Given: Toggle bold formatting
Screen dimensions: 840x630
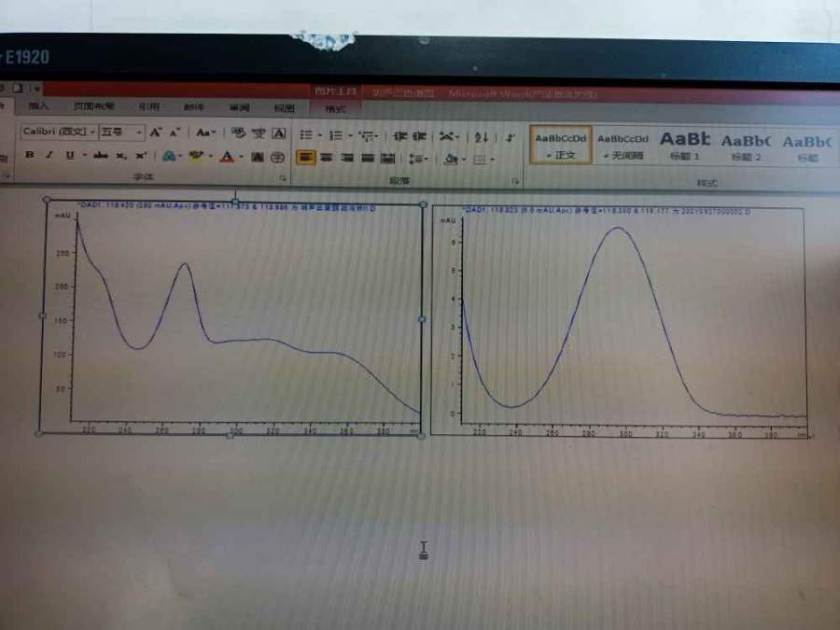Looking at the screenshot, I should pyautogui.click(x=30, y=155).
